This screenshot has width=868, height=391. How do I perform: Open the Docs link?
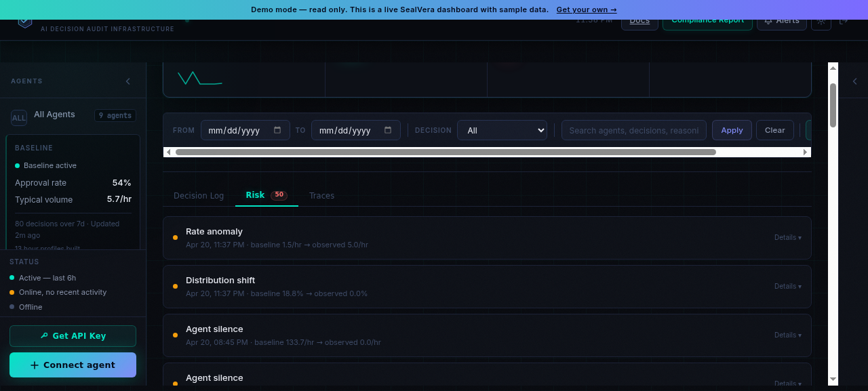[639, 21]
